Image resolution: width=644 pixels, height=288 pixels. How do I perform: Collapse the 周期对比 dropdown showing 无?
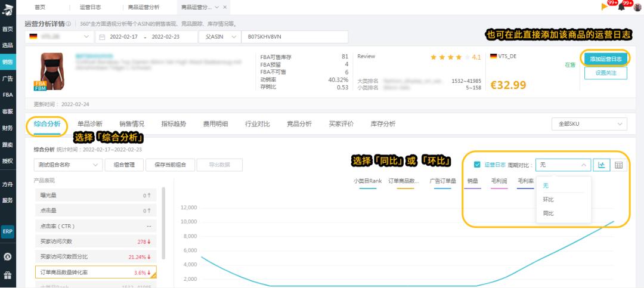[563, 165]
